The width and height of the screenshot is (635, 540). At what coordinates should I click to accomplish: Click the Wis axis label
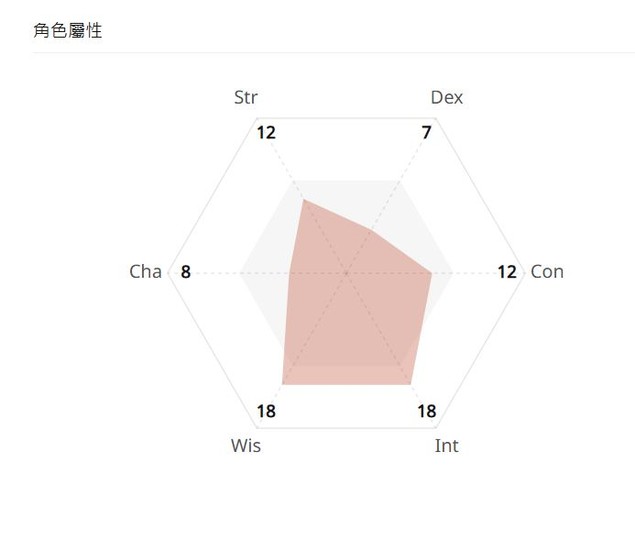point(246,446)
